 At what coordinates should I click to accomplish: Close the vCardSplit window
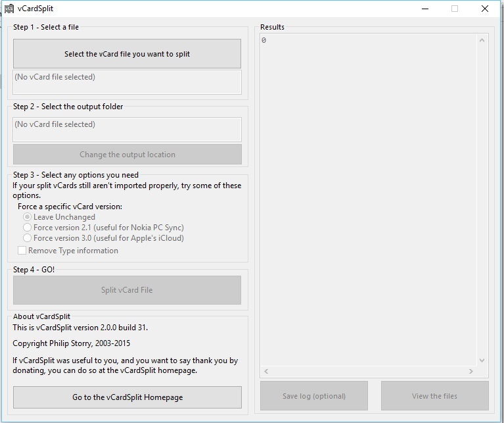484,9
